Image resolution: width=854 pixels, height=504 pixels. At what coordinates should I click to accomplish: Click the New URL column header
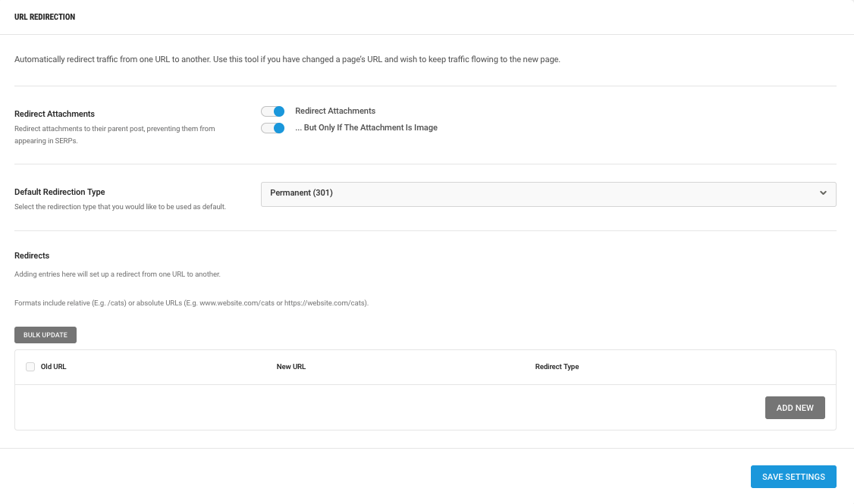tap(290, 367)
